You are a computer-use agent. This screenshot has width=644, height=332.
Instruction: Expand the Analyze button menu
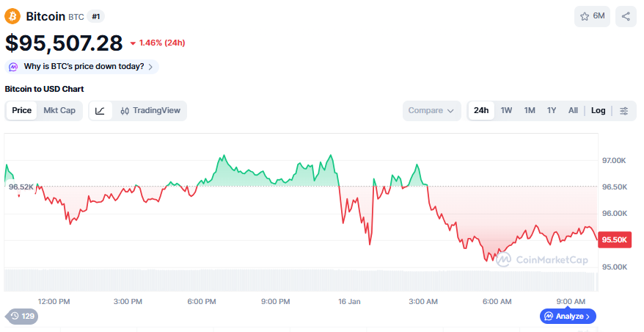[568, 316]
